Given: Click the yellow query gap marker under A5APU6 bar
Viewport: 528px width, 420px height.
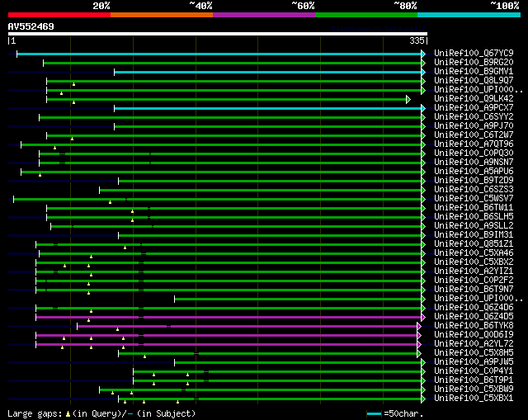Looking at the screenshot, I should [x=40, y=175].
